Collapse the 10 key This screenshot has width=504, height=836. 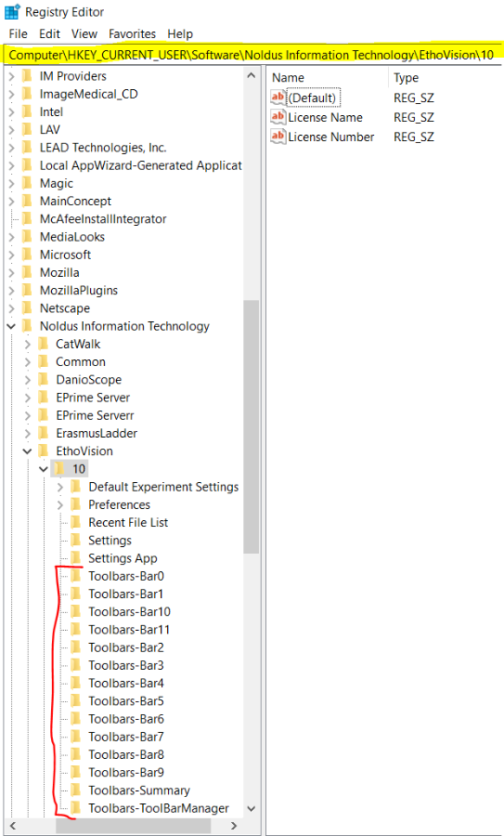click(45, 469)
